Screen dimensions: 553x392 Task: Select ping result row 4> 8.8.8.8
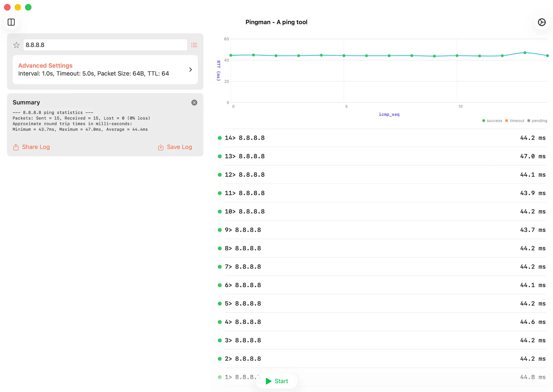382,322
